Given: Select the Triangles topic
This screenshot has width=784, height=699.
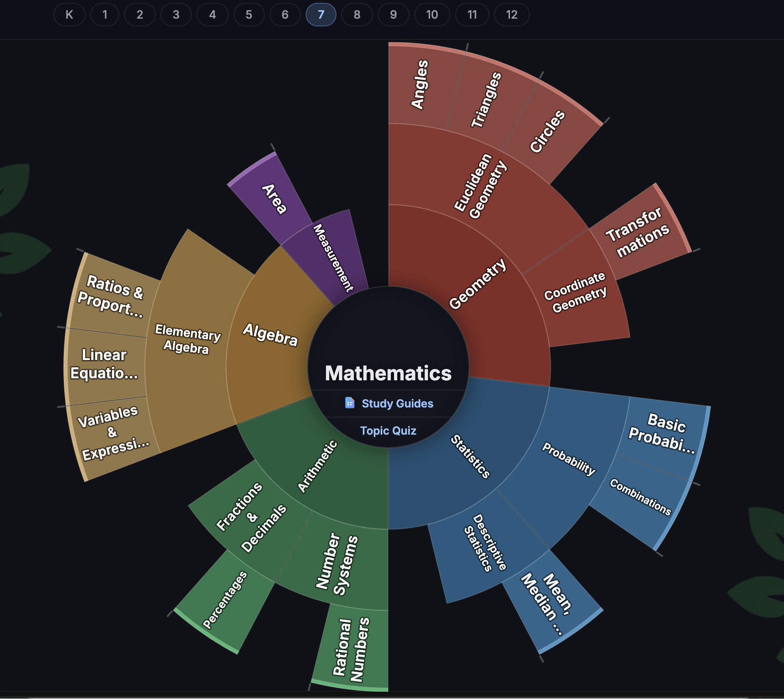Looking at the screenshot, I should point(486,100).
